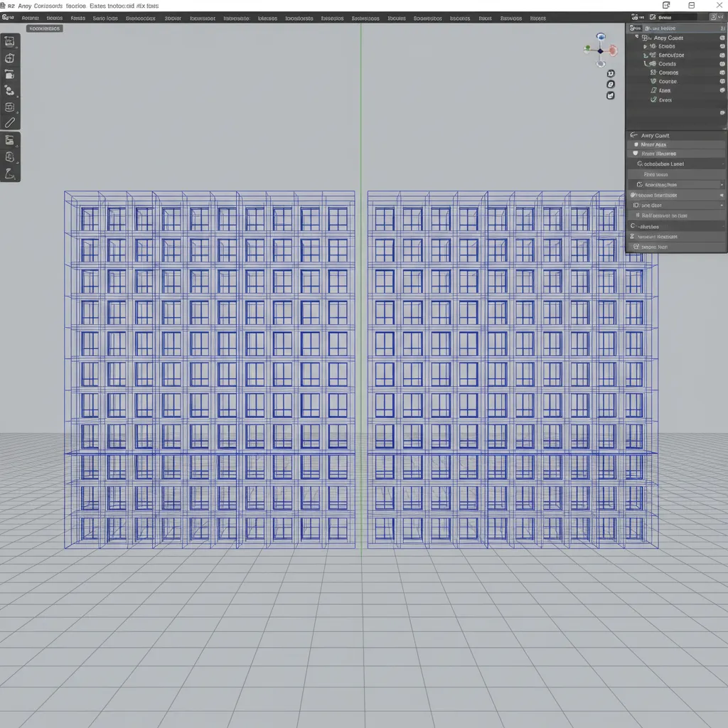Screen dimensions: 728x728
Task: Expand the Scieb tree arrow
Action: 645,46
